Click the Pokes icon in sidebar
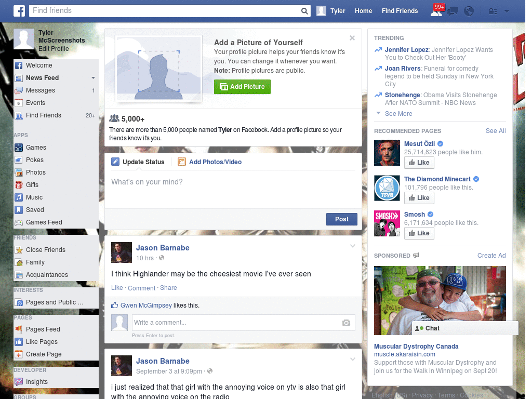The height and width of the screenshot is (399, 532). [x=19, y=160]
